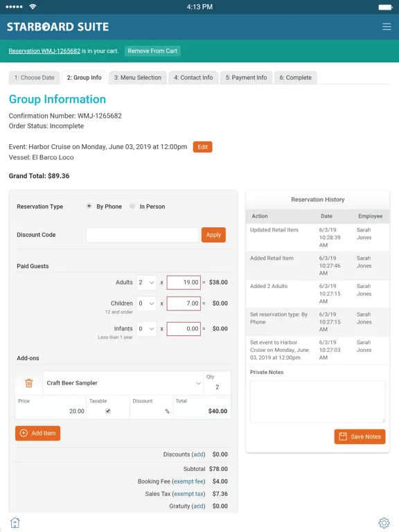Open the Infants quantity dropdown
The image size is (399, 532).
click(146, 329)
